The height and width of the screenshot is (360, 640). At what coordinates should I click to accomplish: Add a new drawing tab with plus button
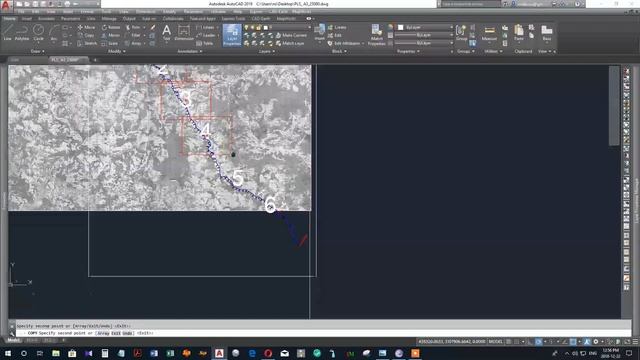[95, 60]
